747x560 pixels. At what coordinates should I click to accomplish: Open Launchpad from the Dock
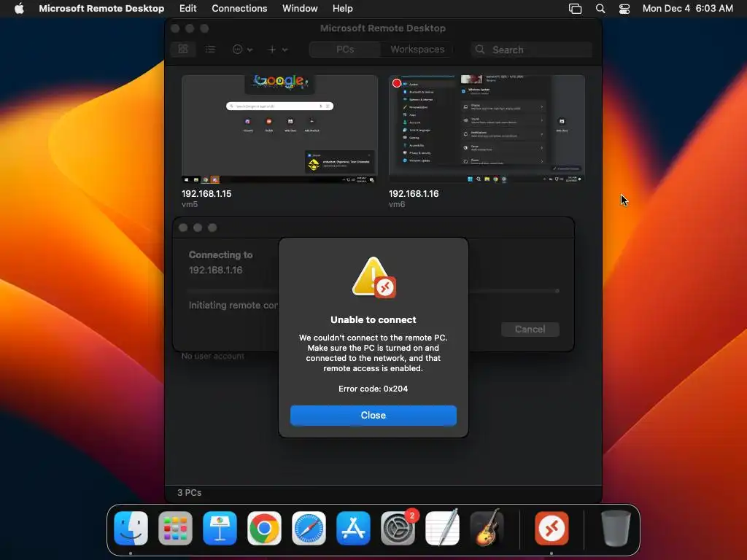pos(175,528)
